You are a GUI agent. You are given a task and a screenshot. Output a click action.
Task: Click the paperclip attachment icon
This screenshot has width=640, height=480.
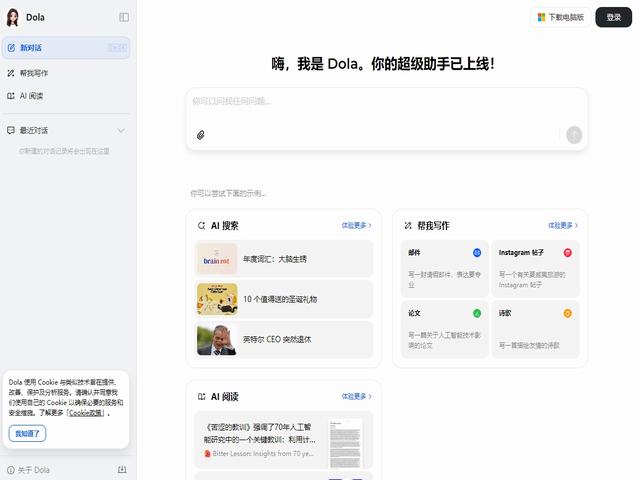pos(200,135)
